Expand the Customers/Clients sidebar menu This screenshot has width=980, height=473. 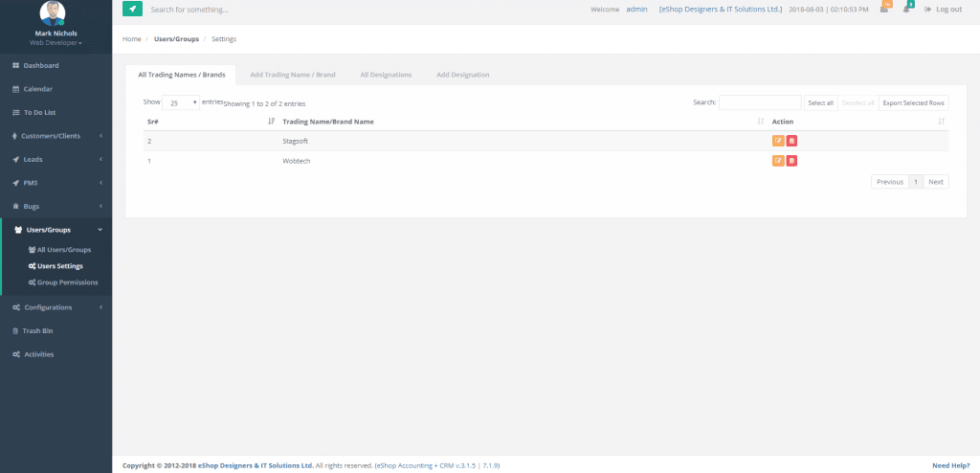[56, 136]
